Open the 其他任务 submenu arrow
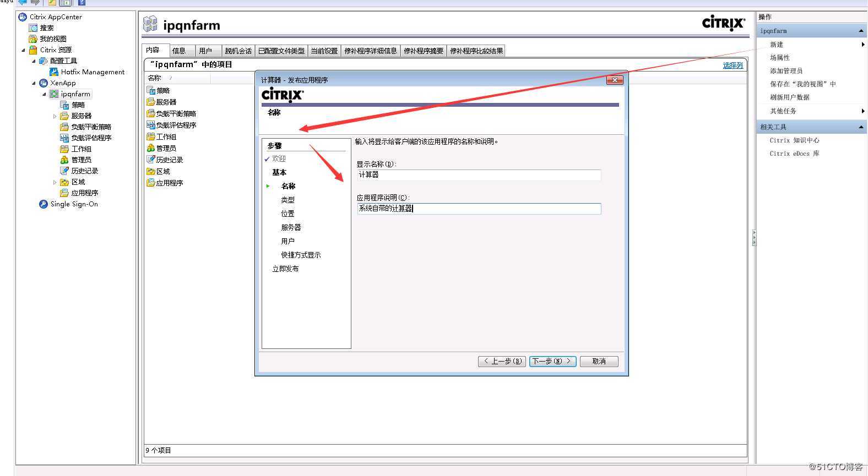Screen dimensions: 868x476 [x=862, y=111]
